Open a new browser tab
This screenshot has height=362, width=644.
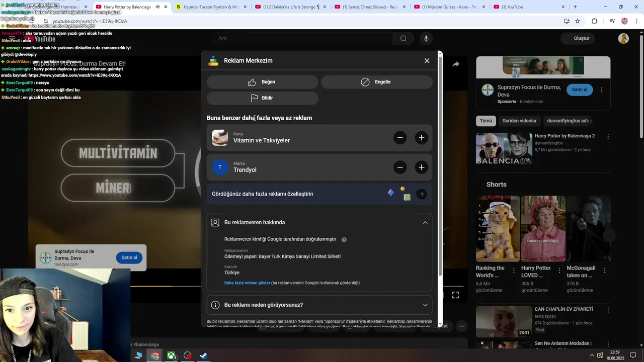click(x=575, y=7)
